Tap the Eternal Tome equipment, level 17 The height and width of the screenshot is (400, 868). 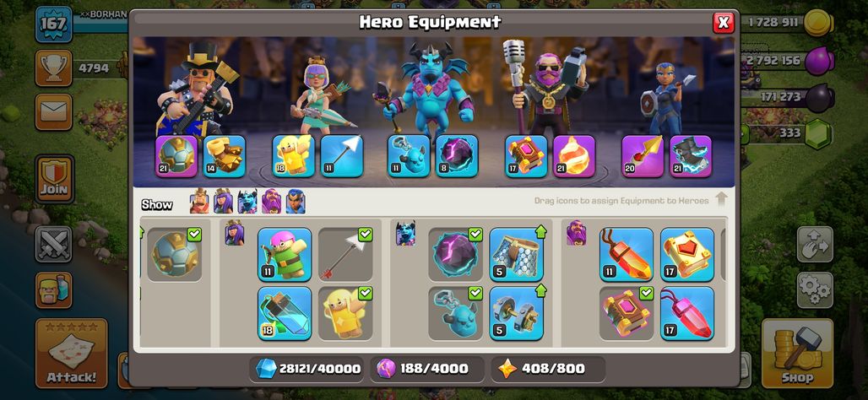[x=526, y=157]
